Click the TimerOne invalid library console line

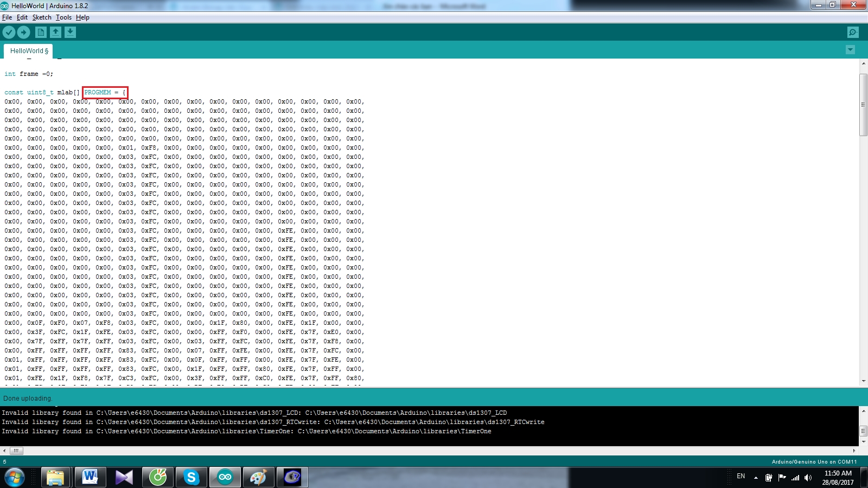246,431
